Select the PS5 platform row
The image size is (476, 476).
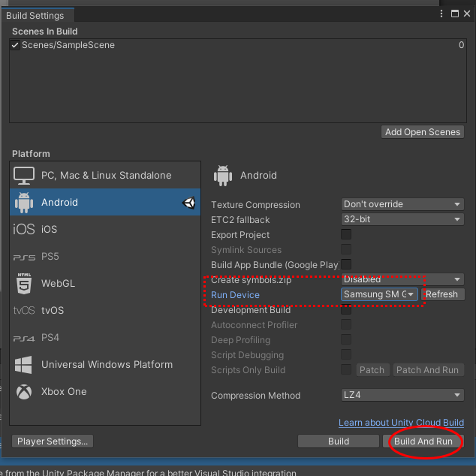[105, 257]
